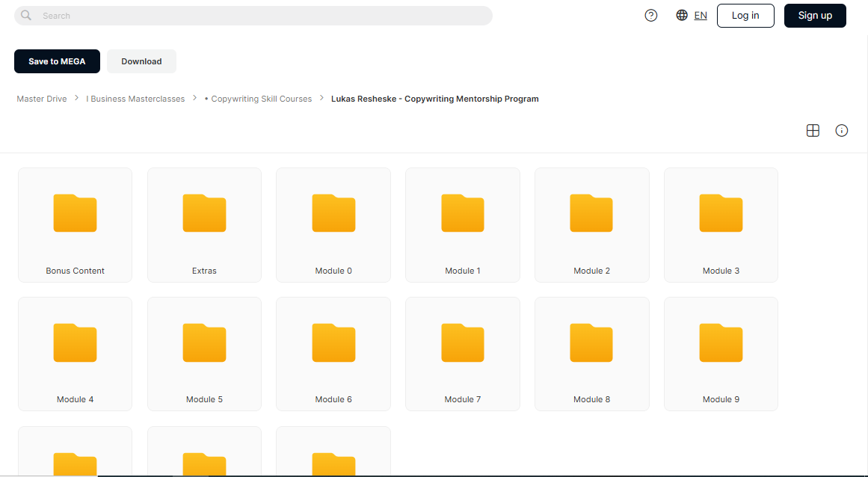The width and height of the screenshot is (868, 477).
Task: Go to Copywriting Skill Courses breadcrumb
Action: [259, 99]
